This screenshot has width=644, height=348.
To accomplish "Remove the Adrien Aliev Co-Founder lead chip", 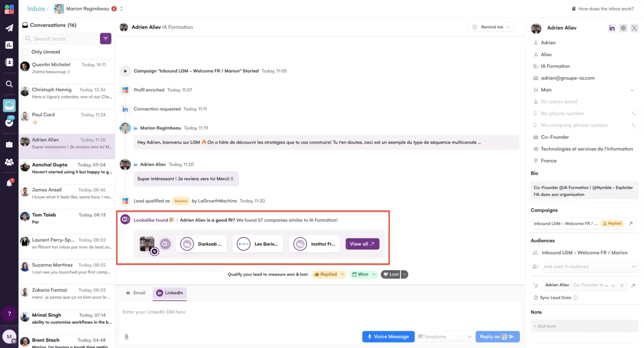I will [x=622, y=286].
